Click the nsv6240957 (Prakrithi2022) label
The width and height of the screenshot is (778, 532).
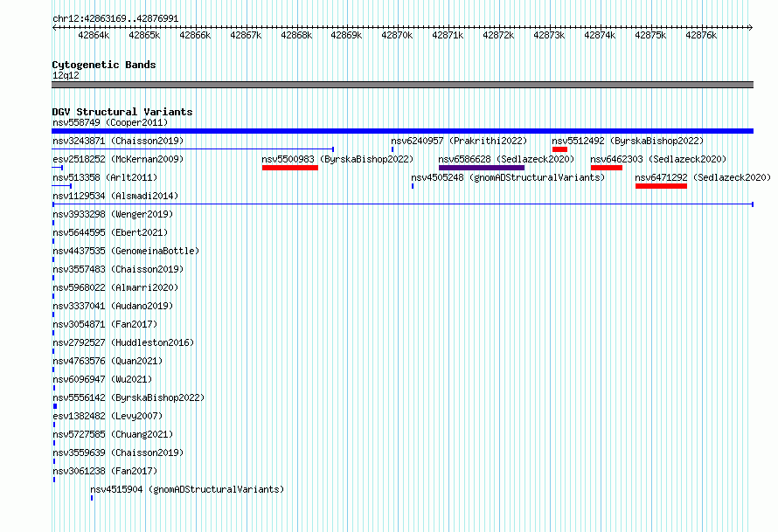459,141
